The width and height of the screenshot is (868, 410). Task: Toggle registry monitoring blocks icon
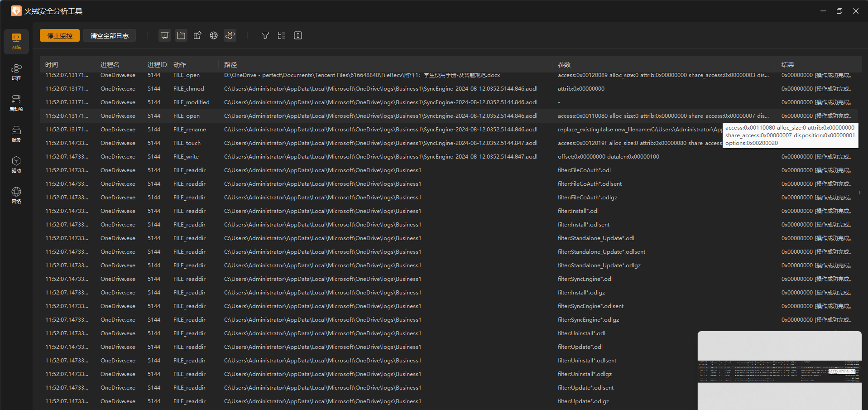pyautogui.click(x=197, y=35)
